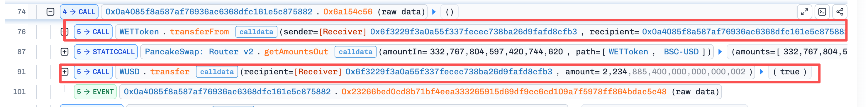Expand the WUSD transfer call row
Screen dimensions: 868x107
(65, 71)
